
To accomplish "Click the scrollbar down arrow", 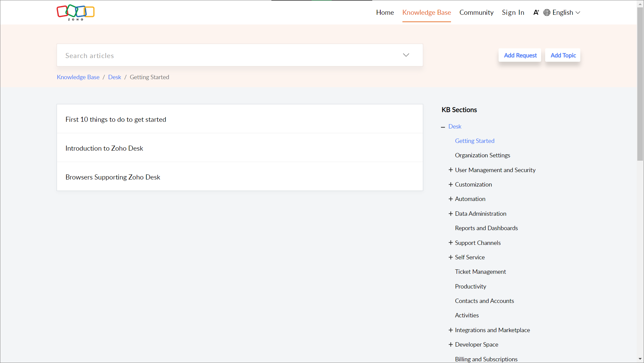I will [x=640, y=359].
